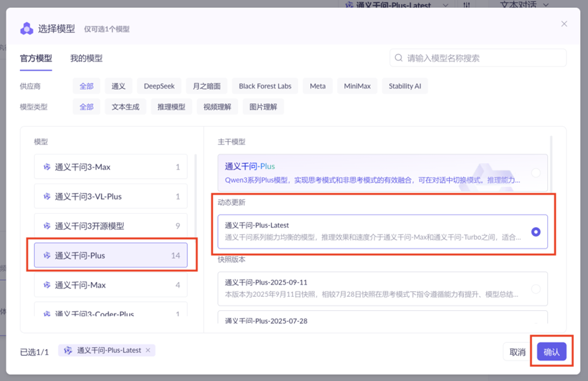Filter supplier by Black Forest Labs
This screenshot has width=588, height=381.
pyautogui.click(x=265, y=86)
